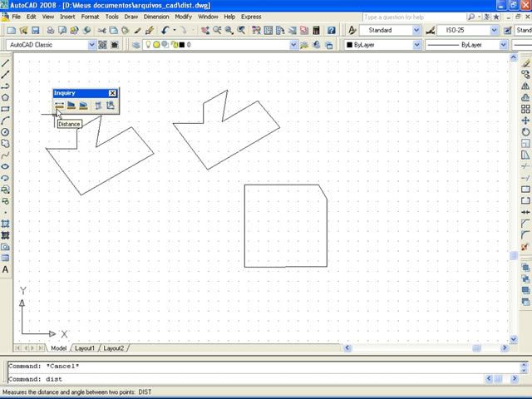Click the Locate Point icon in Inquiry toolbar
The width and height of the screenshot is (532, 399).
(x=111, y=106)
